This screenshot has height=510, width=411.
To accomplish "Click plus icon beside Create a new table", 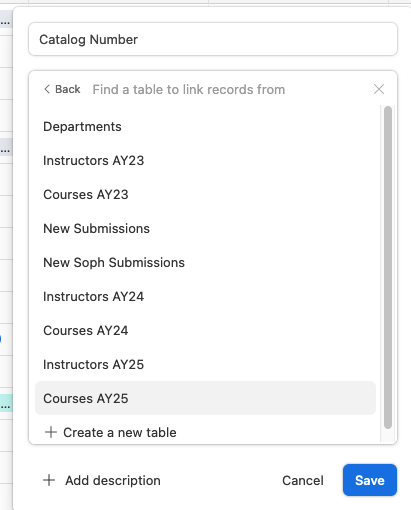I will pyautogui.click(x=51, y=432).
